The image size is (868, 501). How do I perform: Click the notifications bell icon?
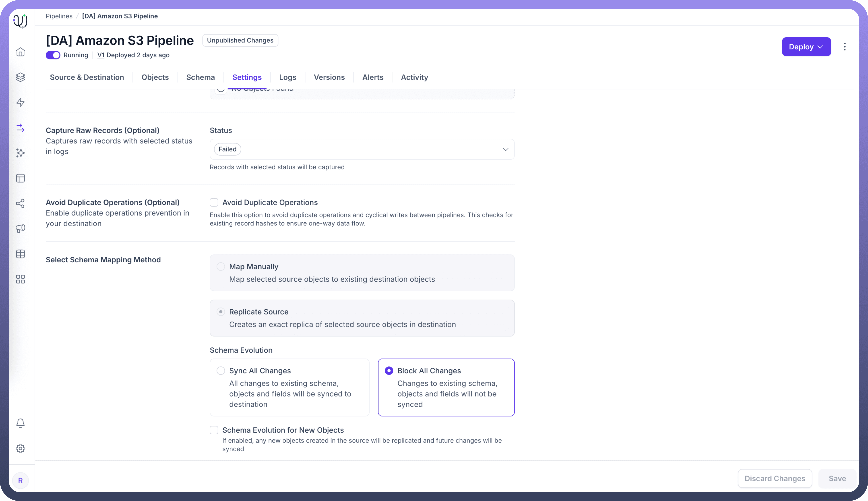click(20, 423)
